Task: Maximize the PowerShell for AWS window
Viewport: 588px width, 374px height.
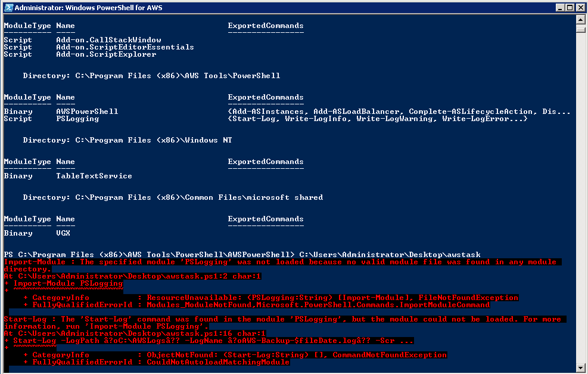Action: click(x=570, y=8)
